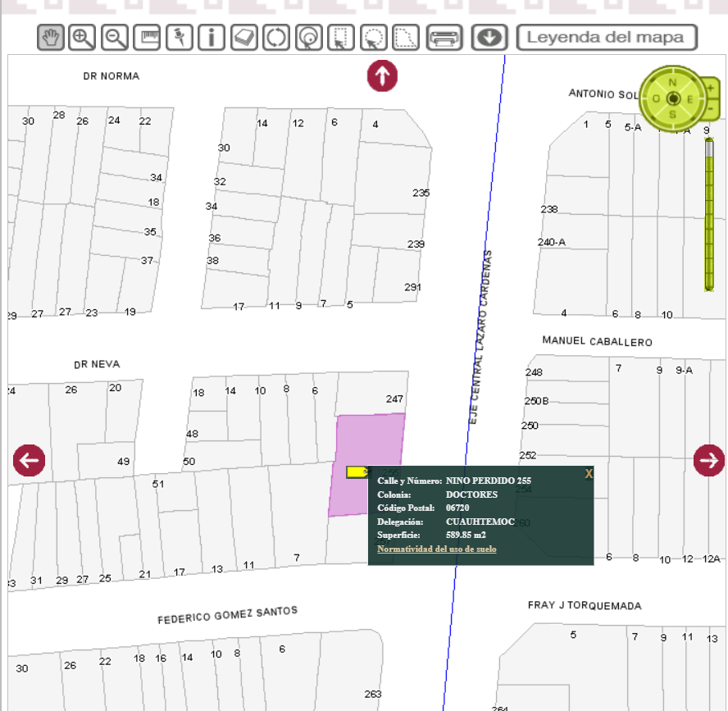Image resolution: width=728 pixels, height=711 pixels.
Task: Activate the zoom in magnifier tool
Action: coord(82,38)
